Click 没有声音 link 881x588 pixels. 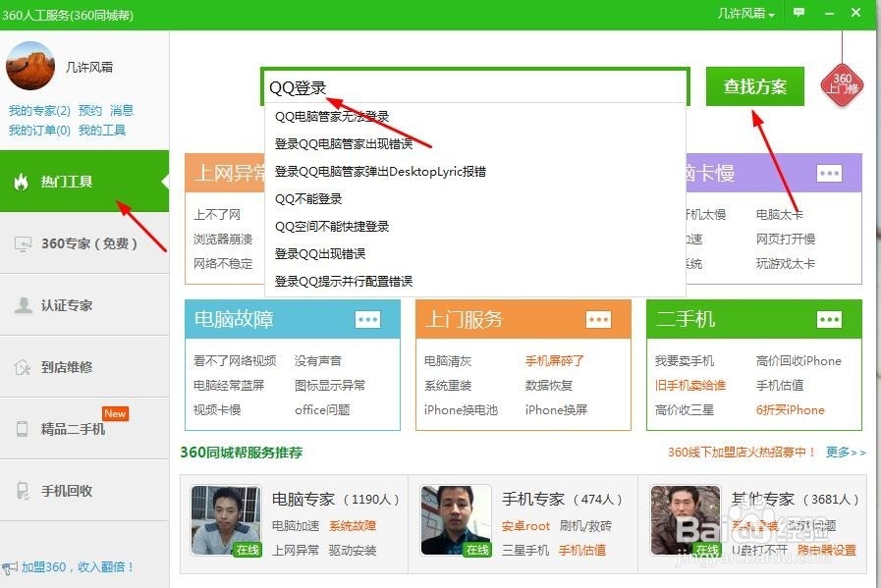pos(318,360)
